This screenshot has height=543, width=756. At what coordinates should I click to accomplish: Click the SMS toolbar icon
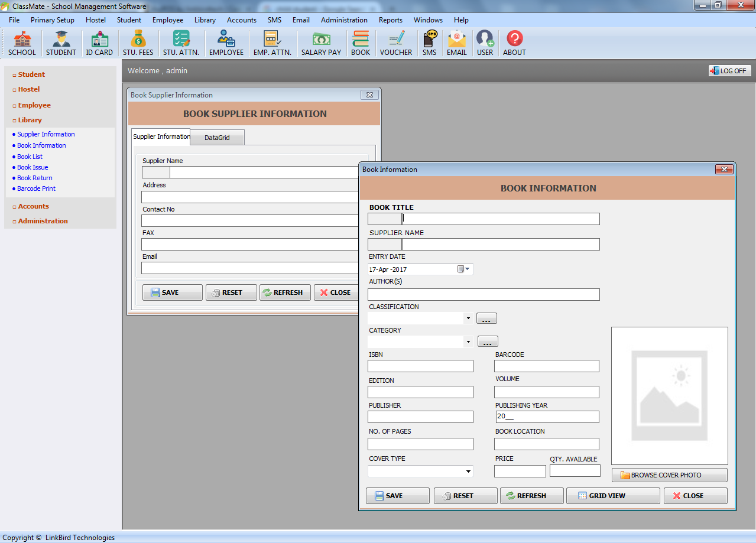(430, 42)
